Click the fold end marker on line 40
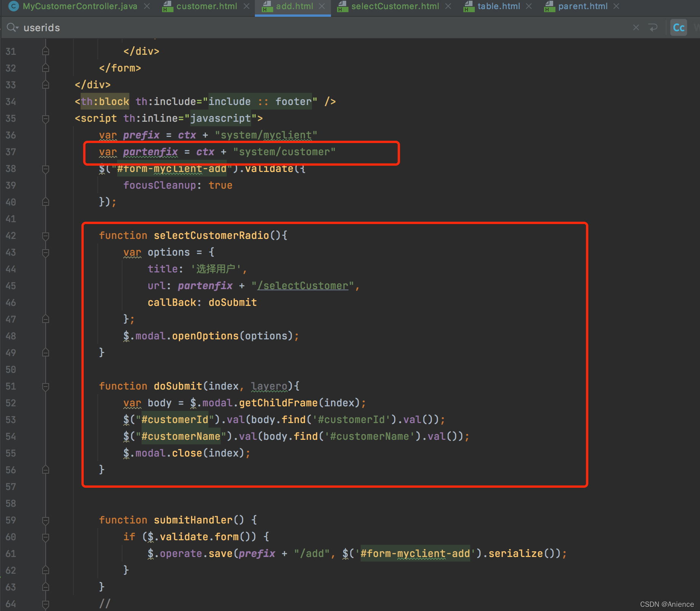The width and height of the screenshot is (700, 611). 46,202
